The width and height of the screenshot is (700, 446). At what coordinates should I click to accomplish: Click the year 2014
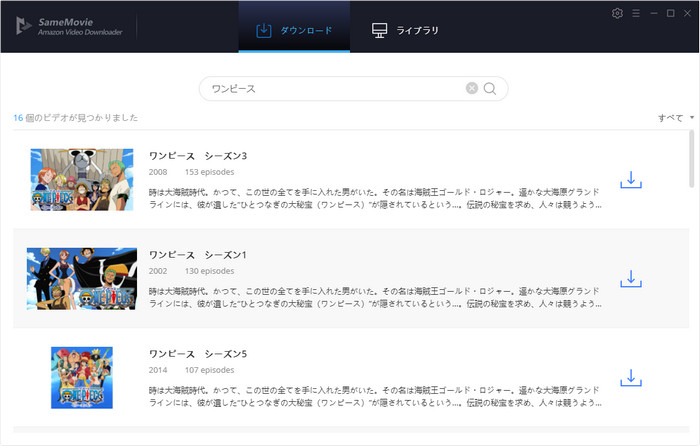pos(158,370)
